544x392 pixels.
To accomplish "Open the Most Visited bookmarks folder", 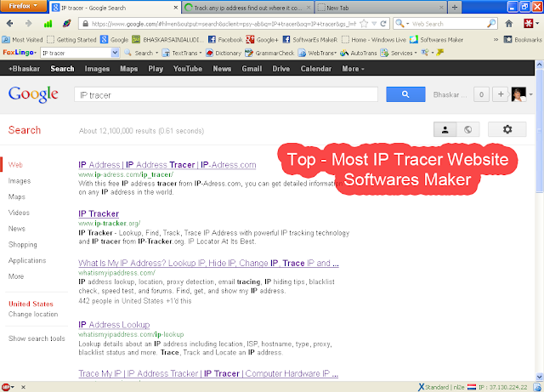I will 22,40.
